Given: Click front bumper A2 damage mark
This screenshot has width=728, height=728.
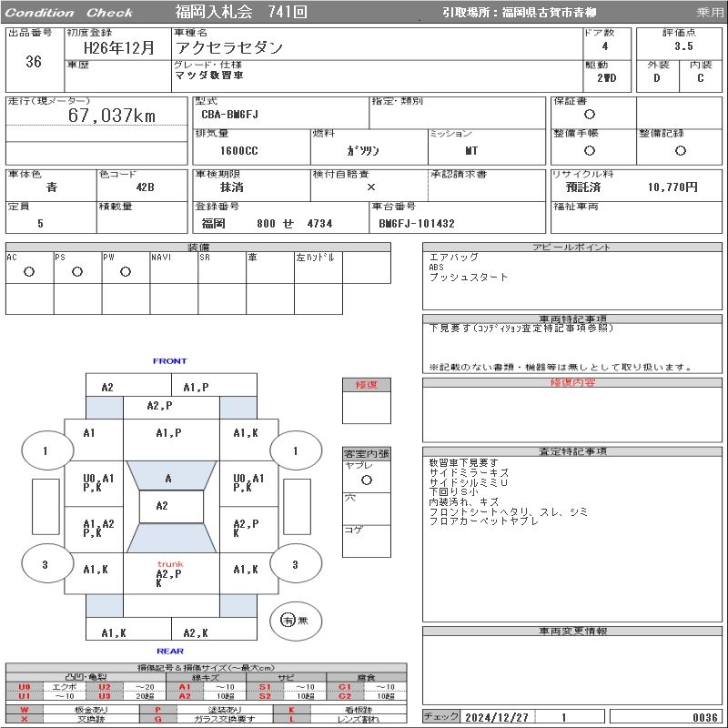Looking at the screenshot, I should tap(107, 388).
